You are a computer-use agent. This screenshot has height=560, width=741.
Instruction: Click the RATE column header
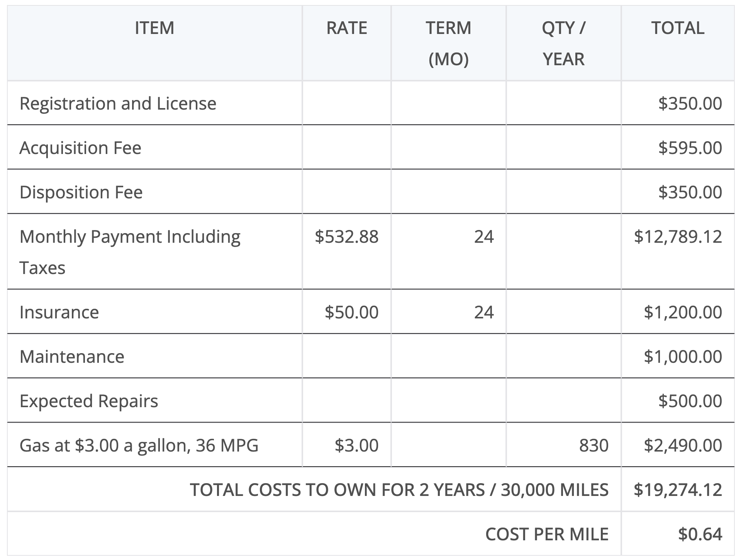[x=346, y=28]
